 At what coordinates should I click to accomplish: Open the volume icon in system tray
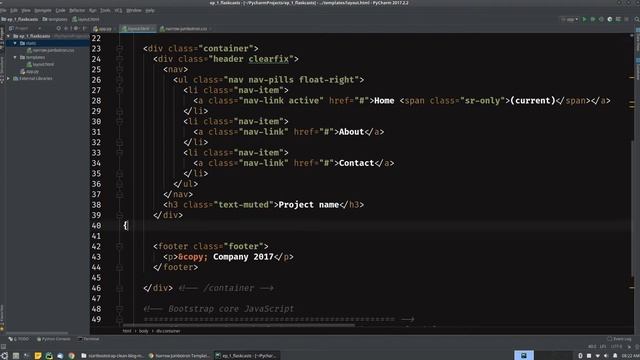[x=606, y=356]
